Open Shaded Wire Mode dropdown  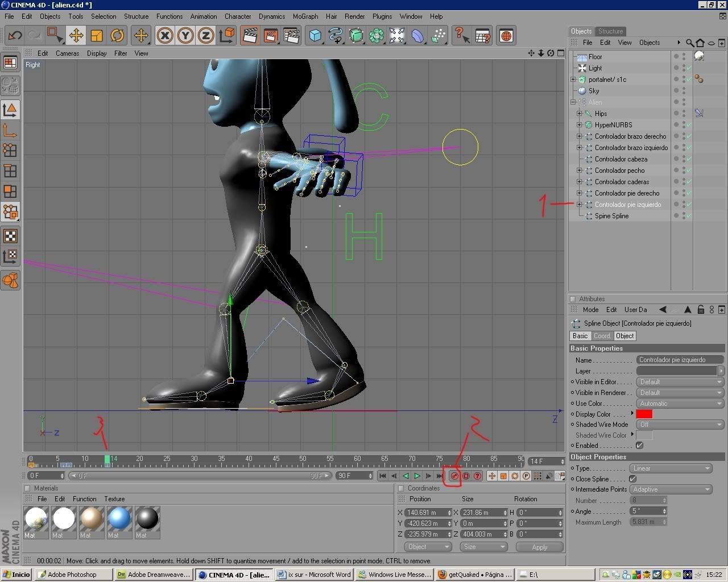point(680,425)
